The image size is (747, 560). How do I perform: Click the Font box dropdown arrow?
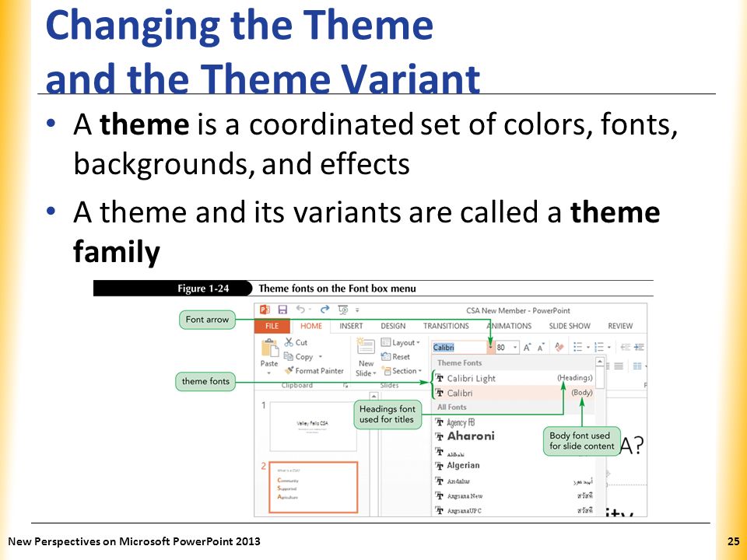[491, 348]
